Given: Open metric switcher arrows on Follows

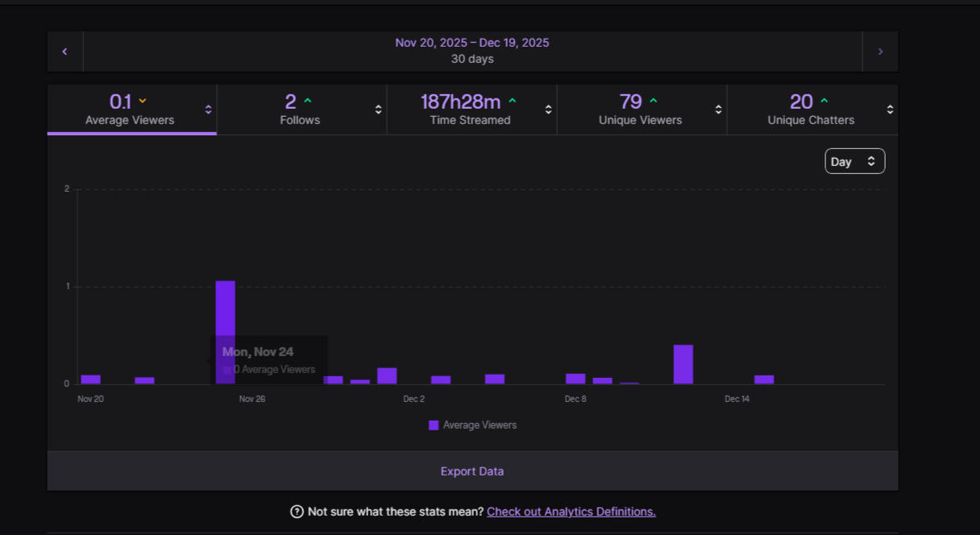Looking at the screenshot, I should [x=378, y=110].
